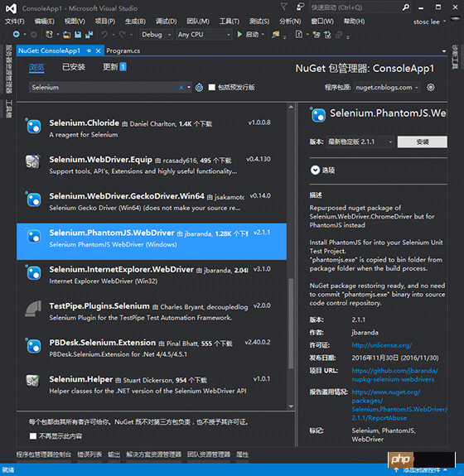Viewport: 464px width, 476px height.
Task: Open the 解决方案资源管理器 panel tab
Action: 154,454
